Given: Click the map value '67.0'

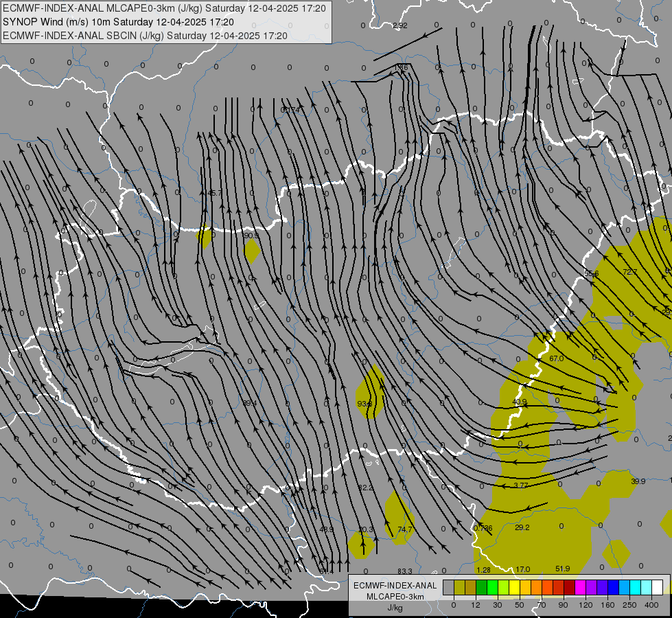Looking at the screenshot, I should (x=556, y=358).
